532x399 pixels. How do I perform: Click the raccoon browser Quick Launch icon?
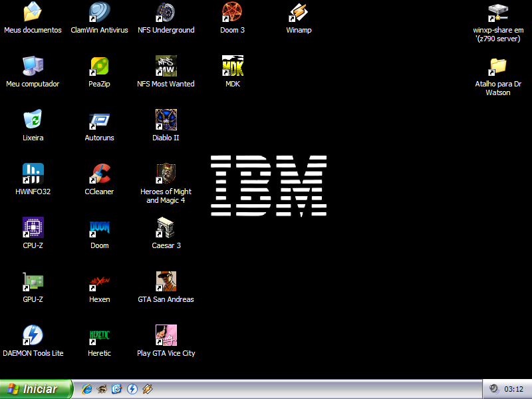102,389
